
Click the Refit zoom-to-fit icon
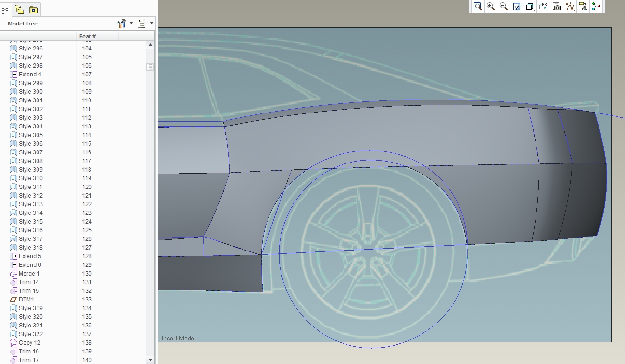tap(477, 6)
